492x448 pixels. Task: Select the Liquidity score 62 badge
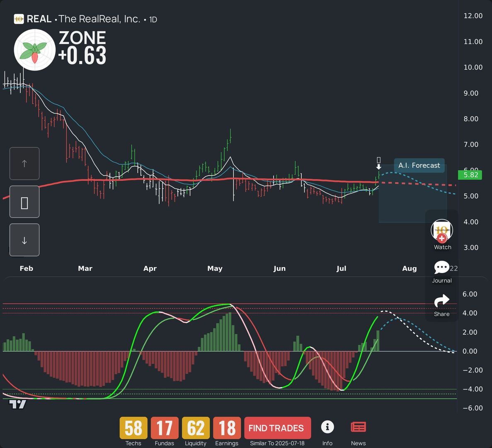(196, 428)
